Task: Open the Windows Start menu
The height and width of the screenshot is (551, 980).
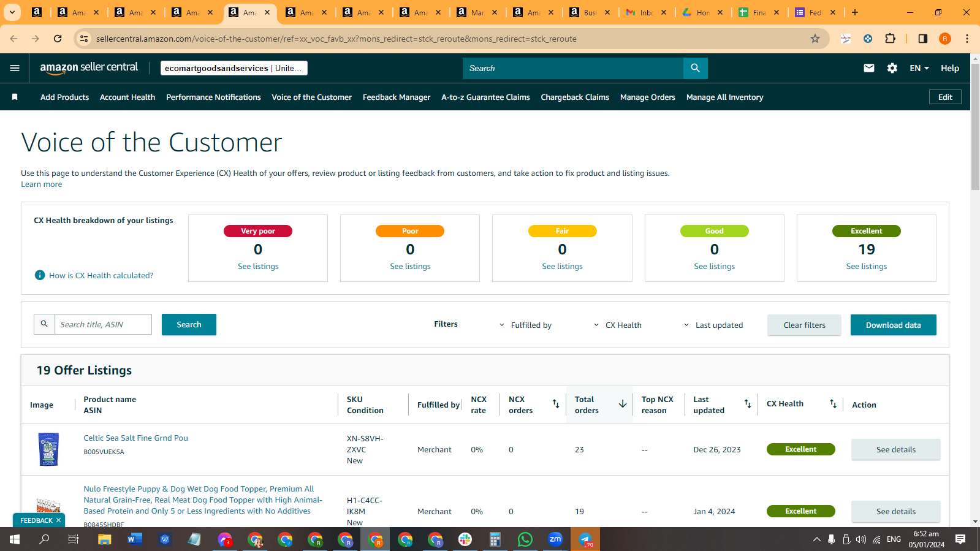Action: point(15,539)
